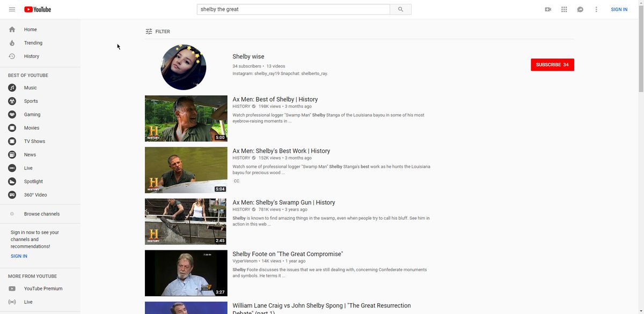Viewport: 644px width, 314px height.
Task: Play the Shelby Foote video thumbnail
Action: (186, 273)
